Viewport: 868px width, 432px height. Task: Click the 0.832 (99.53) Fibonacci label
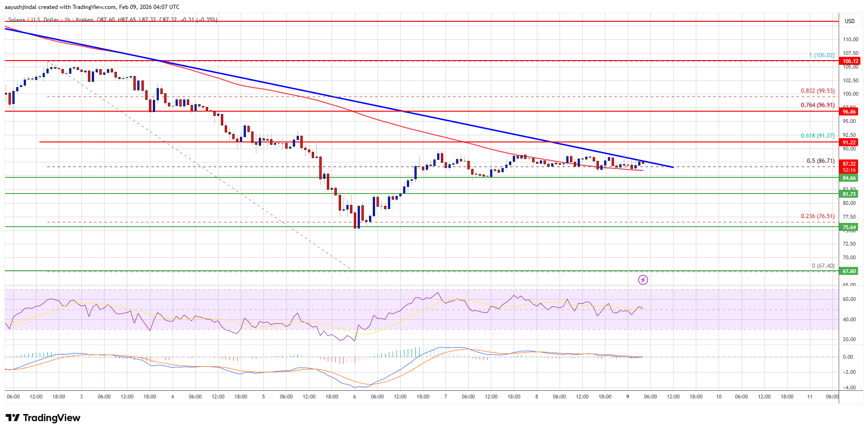(817, 91)
